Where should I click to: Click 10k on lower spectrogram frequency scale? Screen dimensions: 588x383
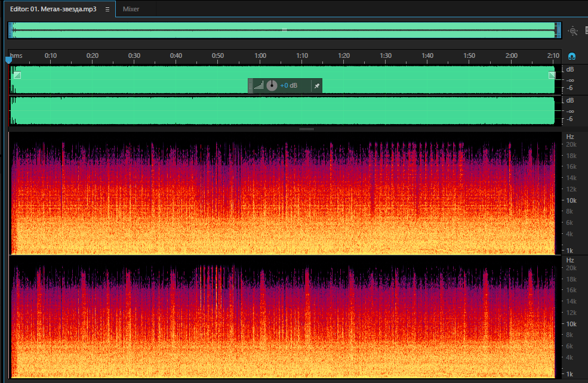(571, 324)
